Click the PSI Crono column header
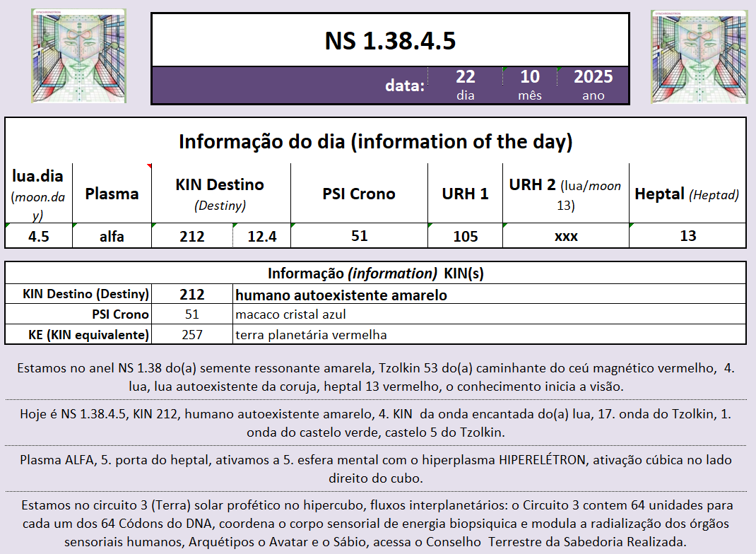This screenshot has width=756, height=554. tap(358, 194)
